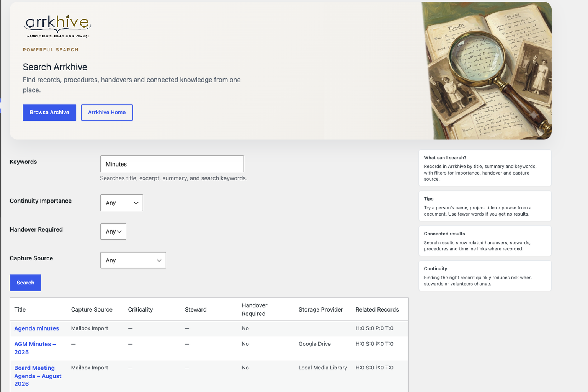This screenshot has height=392, width=588.
Task: Select the What can I search? card
Action: tap(485, 168)
